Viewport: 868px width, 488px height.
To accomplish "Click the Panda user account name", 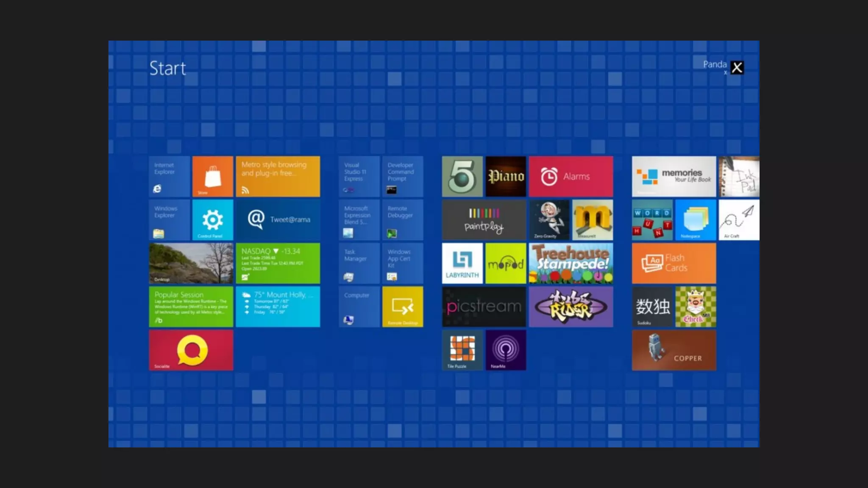I will point(715,64).
